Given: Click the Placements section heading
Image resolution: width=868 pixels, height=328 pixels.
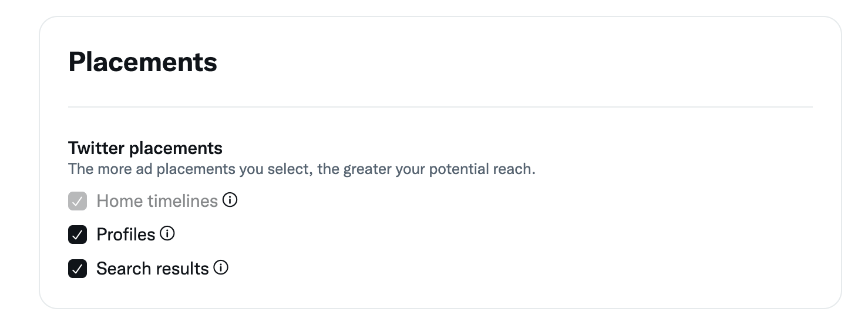Looking at the screenshot, I should (143, 62).
